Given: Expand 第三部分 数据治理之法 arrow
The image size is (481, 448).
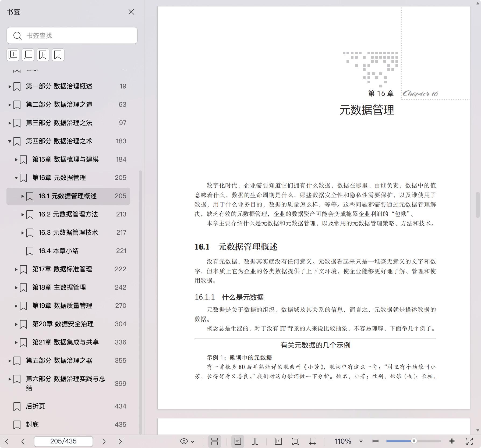Looking at the screenshot, I should tap(10, 123).
